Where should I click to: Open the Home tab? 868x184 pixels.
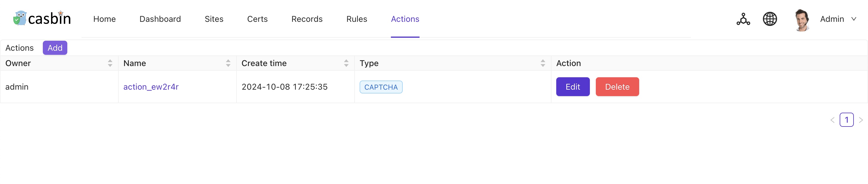[x=105, y=19]
